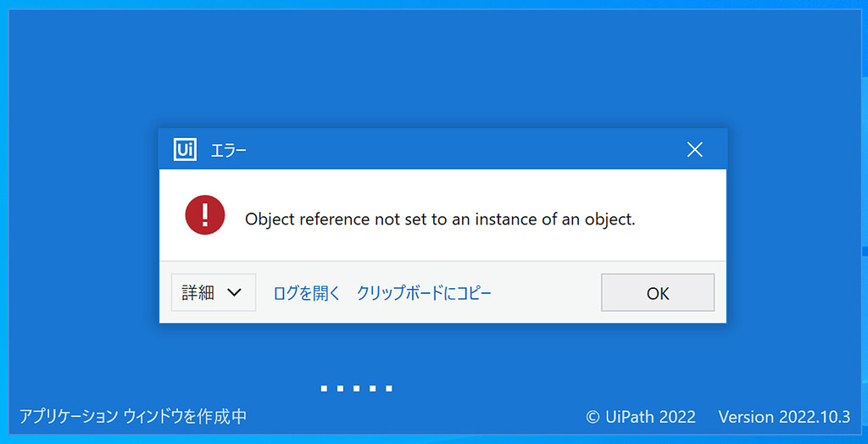Open the log via ログを開く link
868x444 pixels.
coord(307,293)
